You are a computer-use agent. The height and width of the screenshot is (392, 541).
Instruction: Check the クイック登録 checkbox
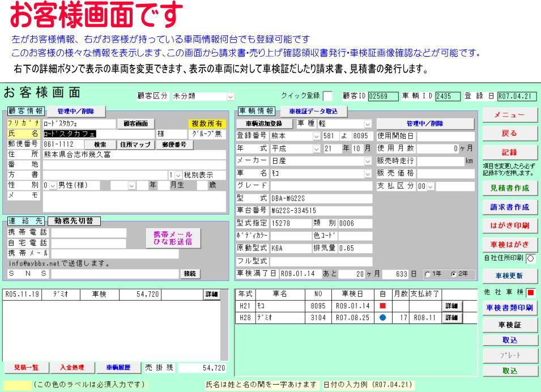tap(327, 96)
